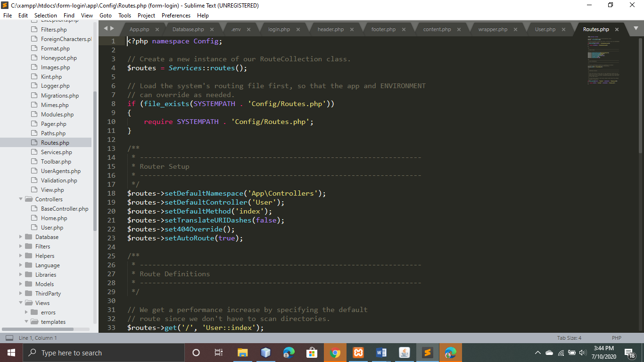
Task: Close the content.php tab
Action: (x=458, y=29)
